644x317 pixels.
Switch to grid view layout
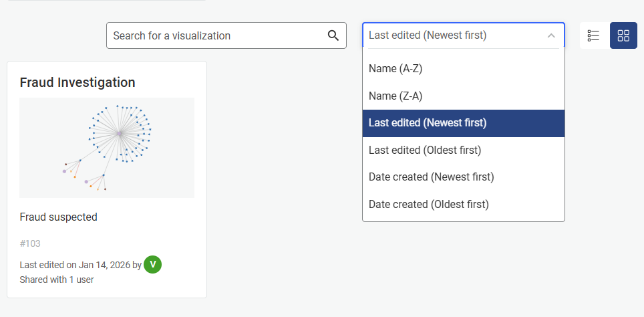point(623,35)
